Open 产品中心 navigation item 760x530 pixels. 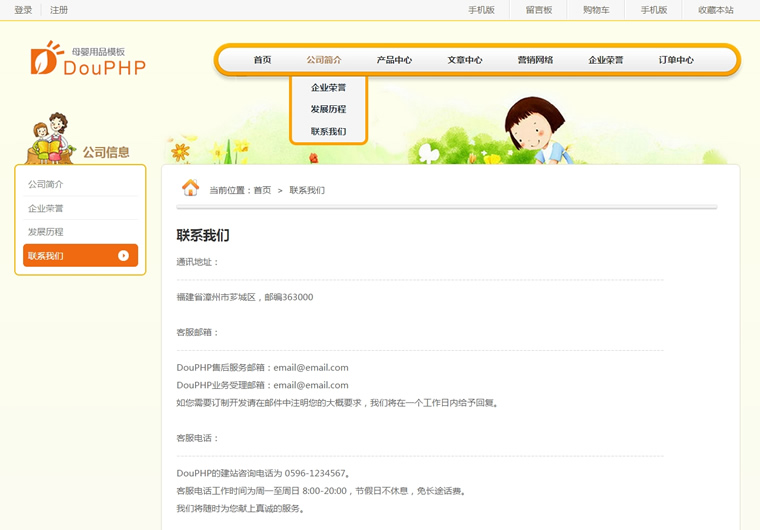click(394, 60)
